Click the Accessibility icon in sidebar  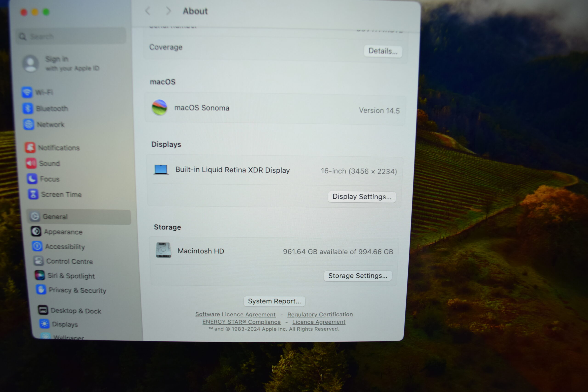[x=37, y=246]
